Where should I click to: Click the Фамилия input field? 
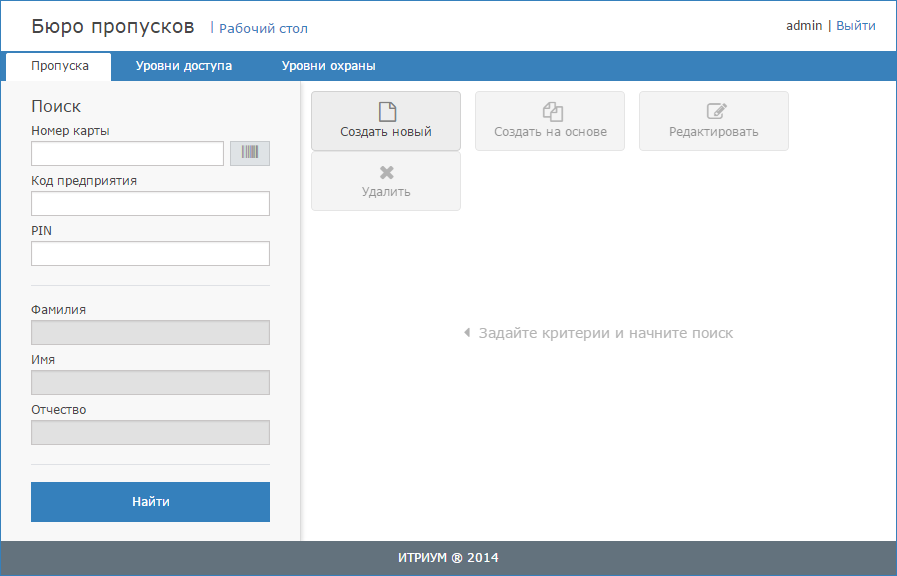click(x=150, y=333)
